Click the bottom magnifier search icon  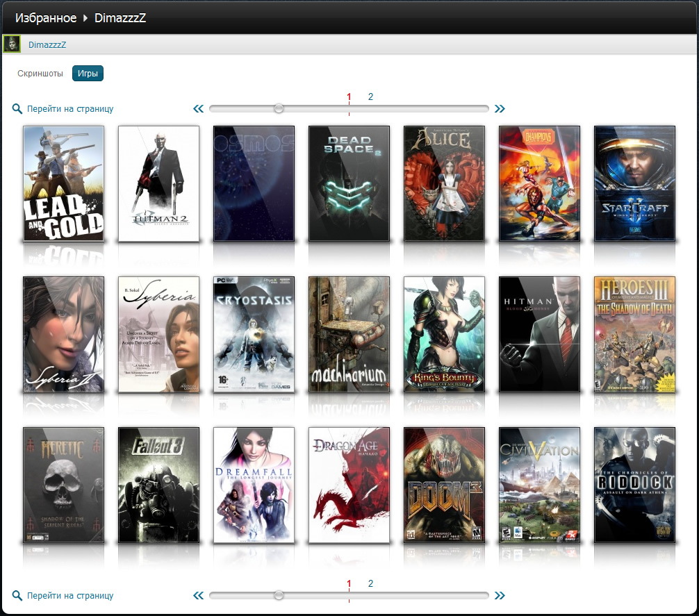(17, 595)
